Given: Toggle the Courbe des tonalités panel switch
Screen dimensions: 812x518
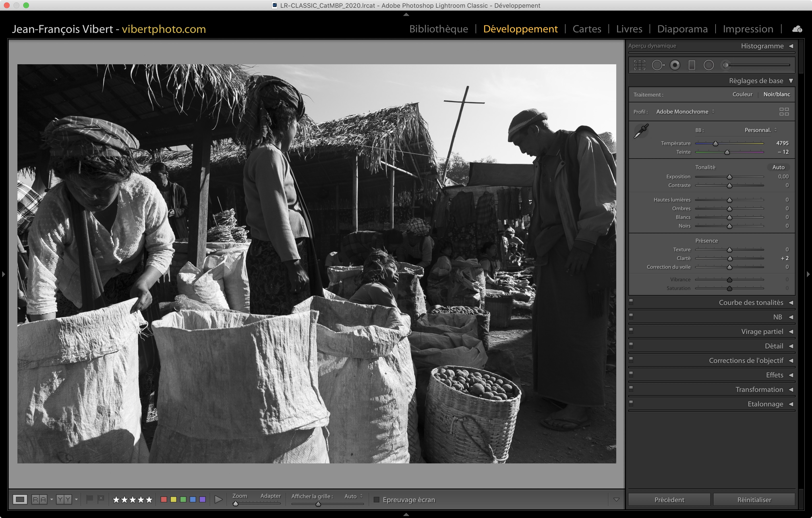Looking at the screenshot, I should tap(631, 302).
